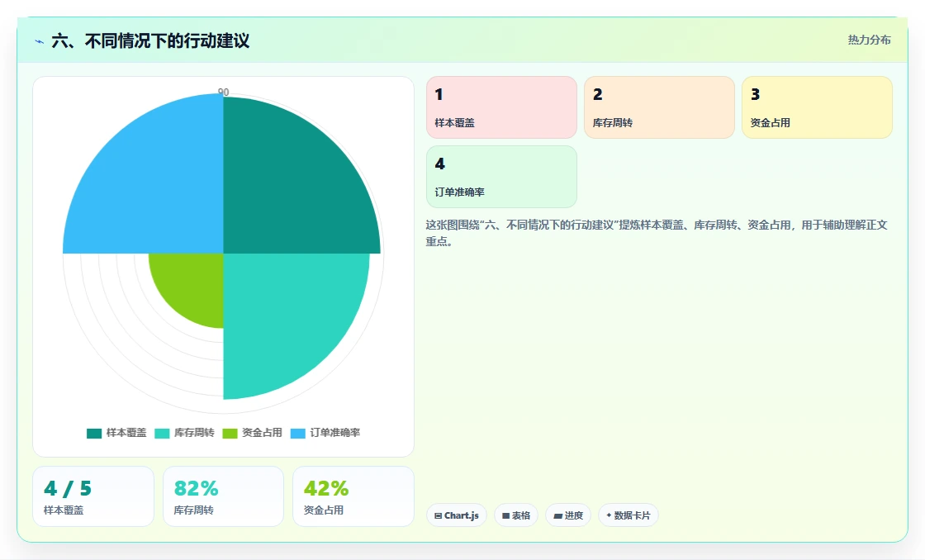
Task: Select card 4 订单准确率
Action: pos(501,177)
